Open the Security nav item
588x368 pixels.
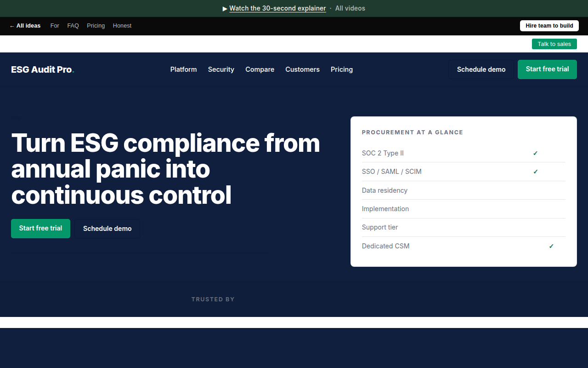click(221, 69)
